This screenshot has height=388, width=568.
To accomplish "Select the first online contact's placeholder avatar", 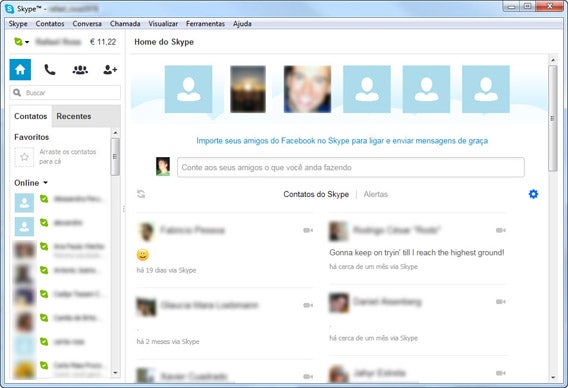I will 24,203.
